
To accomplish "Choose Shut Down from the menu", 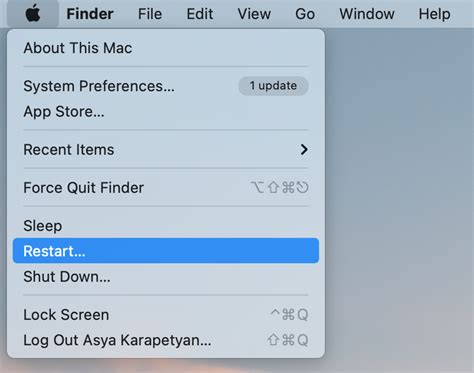I will [x=166, y=277].
